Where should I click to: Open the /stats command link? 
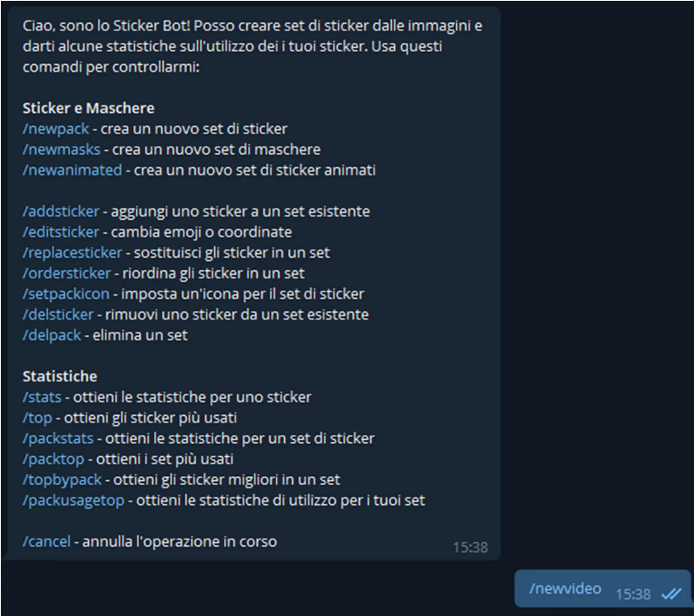tap(42, 397)
